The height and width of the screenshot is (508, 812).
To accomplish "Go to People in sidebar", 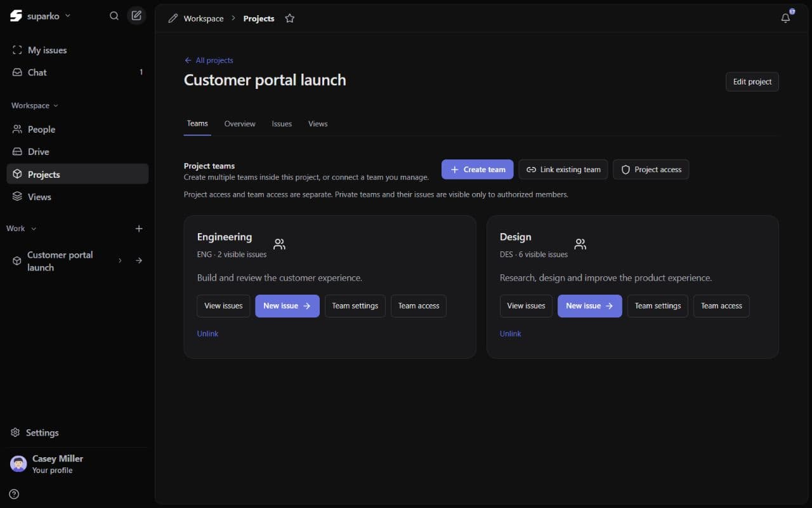I will tap(77, 130).
